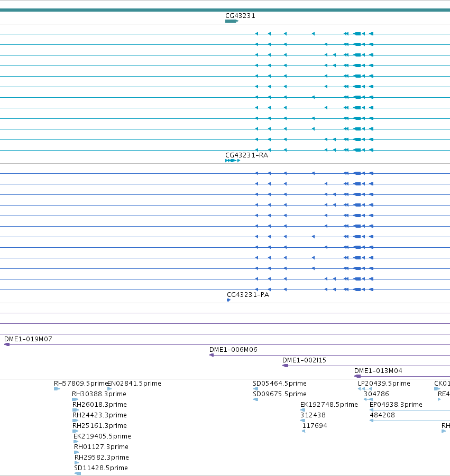Open the CG43231-RA transcript label

tap(246, 155)
